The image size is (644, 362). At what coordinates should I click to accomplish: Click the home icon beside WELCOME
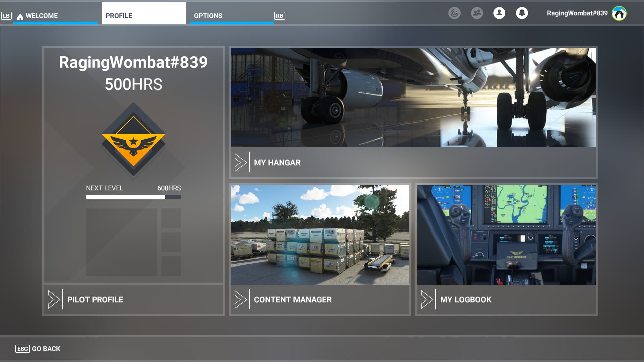point(20,15)
